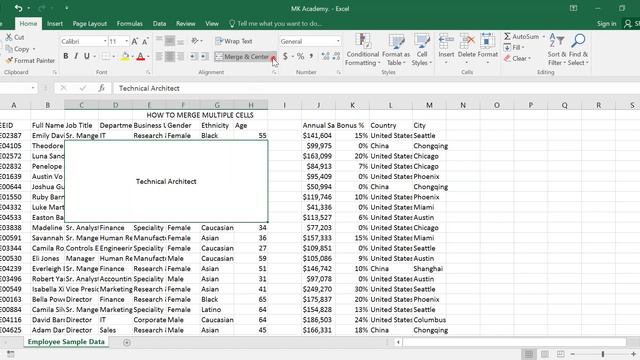The height and width of the screenshot is (360, 640).
Task: Apply cell borders icon
Action: (106, 56)
